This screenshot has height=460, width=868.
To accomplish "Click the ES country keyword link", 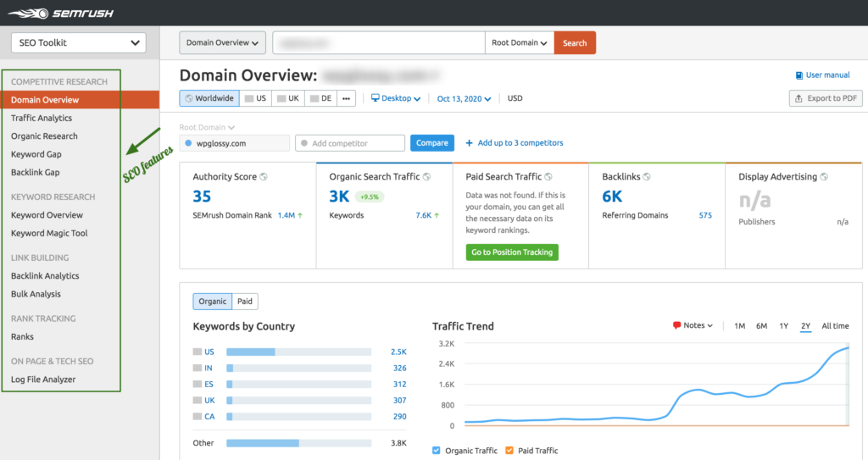I will coord(209,384).
